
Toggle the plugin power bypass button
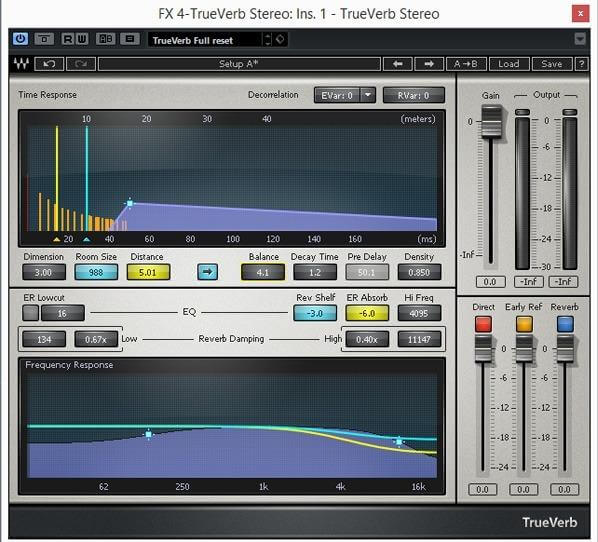(20, 39)
